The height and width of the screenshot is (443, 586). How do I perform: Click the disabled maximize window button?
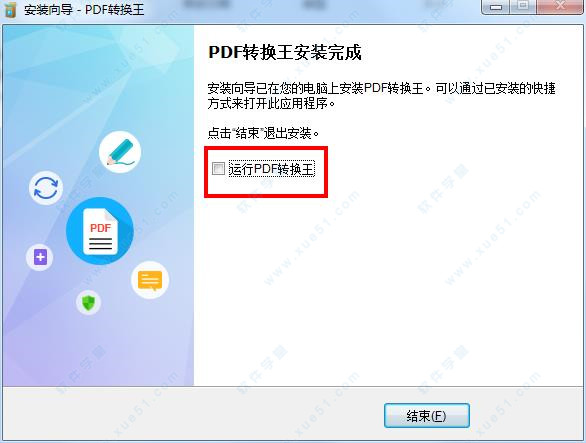coord(523,7)
